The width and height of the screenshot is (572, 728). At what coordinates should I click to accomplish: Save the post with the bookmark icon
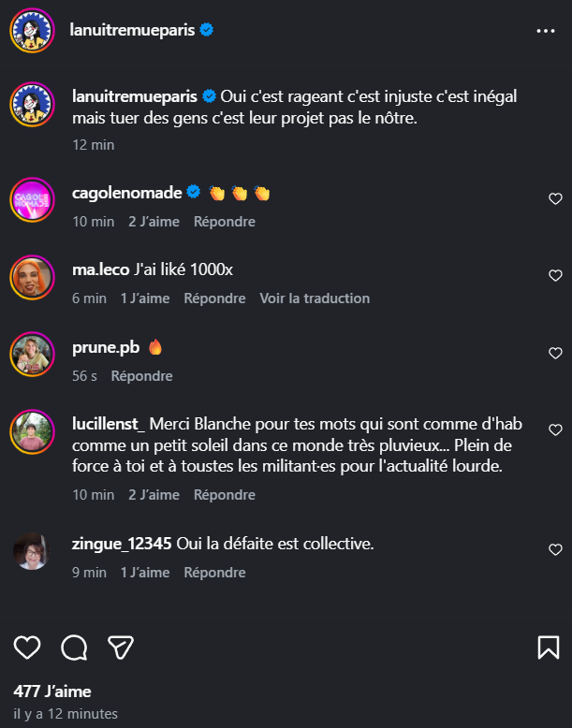[548, 647]
